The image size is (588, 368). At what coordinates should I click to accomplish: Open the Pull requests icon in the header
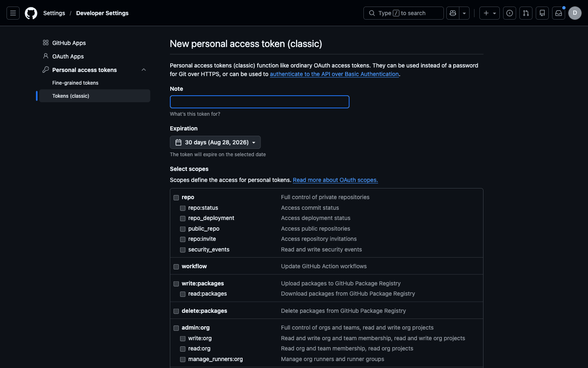(x=526, y=13)
